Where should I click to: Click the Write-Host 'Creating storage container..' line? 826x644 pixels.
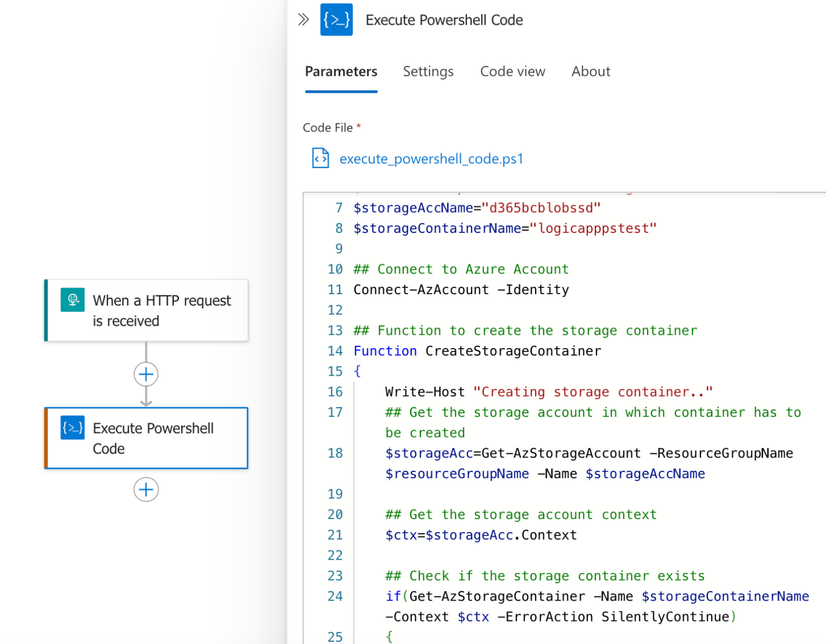tap(549, 392)
